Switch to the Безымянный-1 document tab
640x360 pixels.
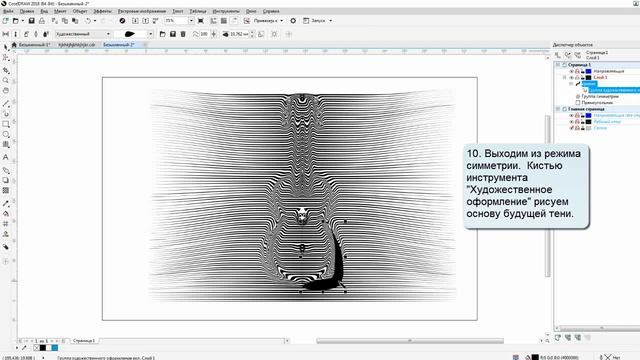tap(34, 44)
